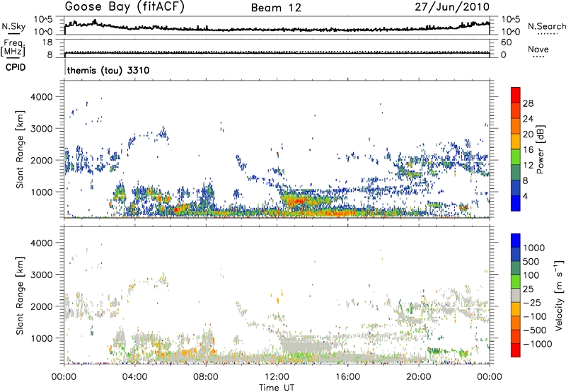Click the 'Power [dB]' color bar title
Viewport: 566px width, 392px height.
[x=541, y=149]
